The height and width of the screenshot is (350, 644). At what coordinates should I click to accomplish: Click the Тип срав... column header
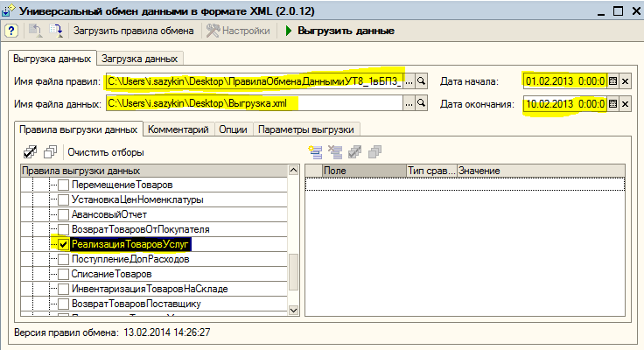point(431,171)
